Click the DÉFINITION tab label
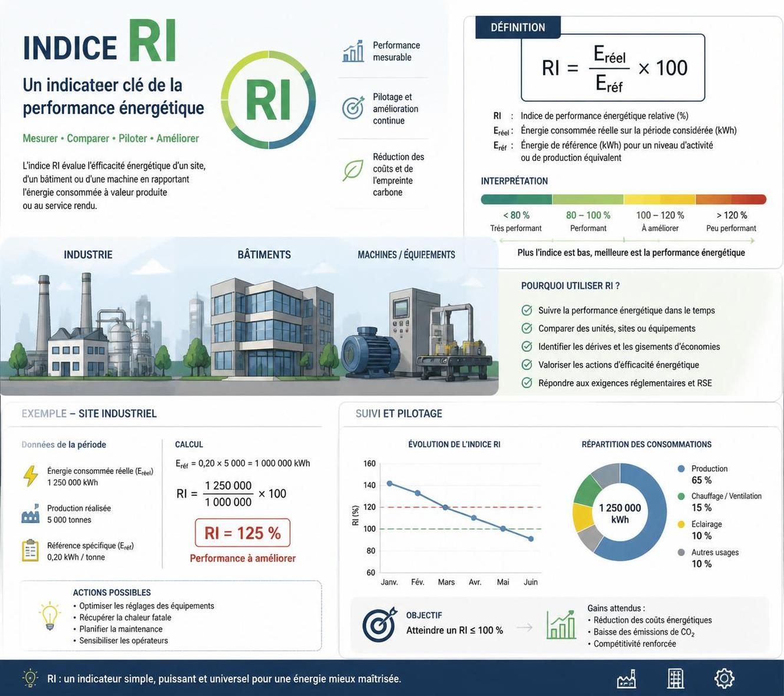Image resolution: width=784 pixels, height=696 pixels. 518,27
